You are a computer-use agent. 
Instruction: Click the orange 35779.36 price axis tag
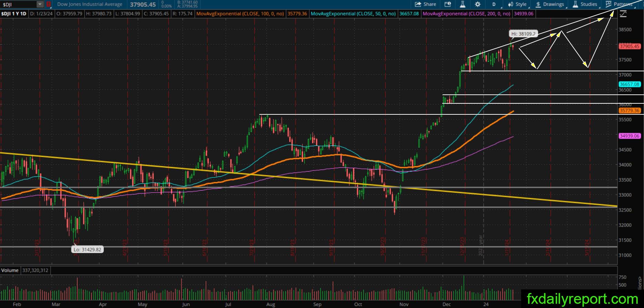pos(630,111)
